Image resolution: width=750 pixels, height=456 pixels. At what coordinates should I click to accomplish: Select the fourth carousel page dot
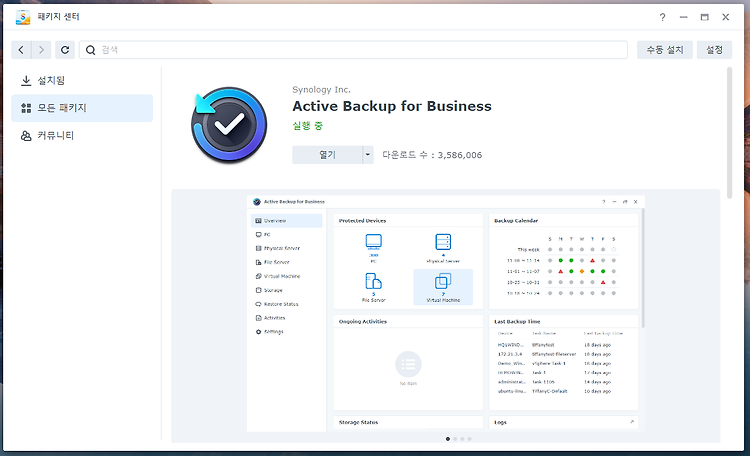(x=469, y=439)
